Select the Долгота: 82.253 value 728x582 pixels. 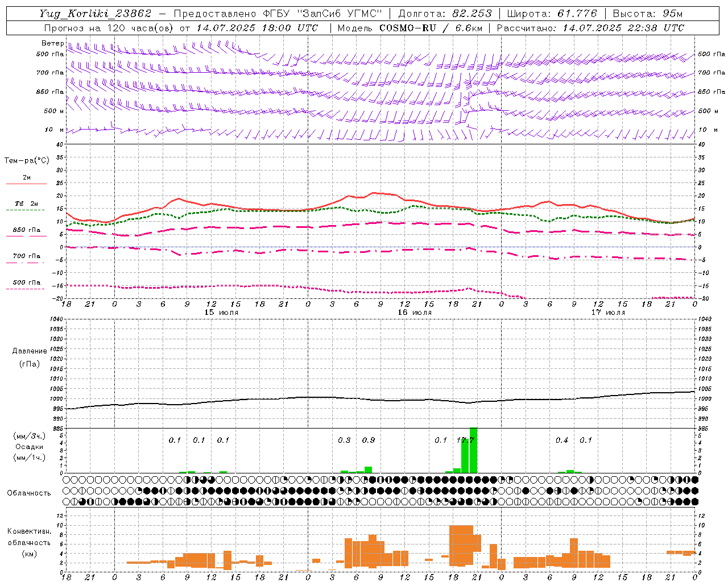[x=445, y=14]
